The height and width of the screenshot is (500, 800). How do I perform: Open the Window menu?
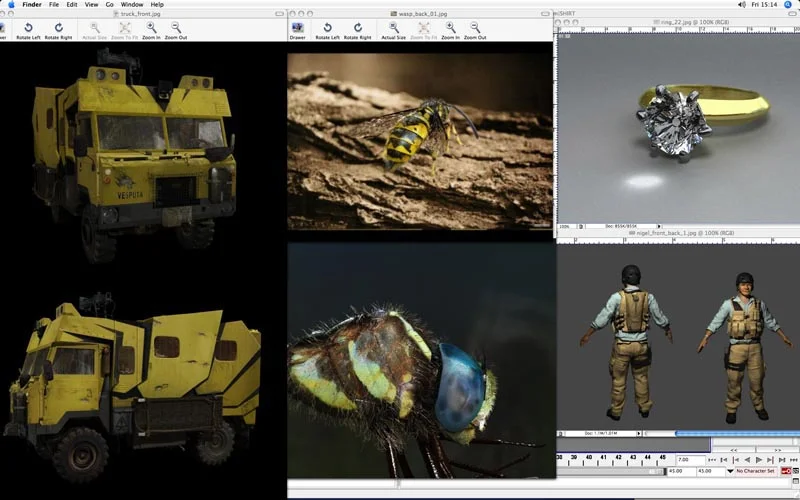click(x=132, y=5)
